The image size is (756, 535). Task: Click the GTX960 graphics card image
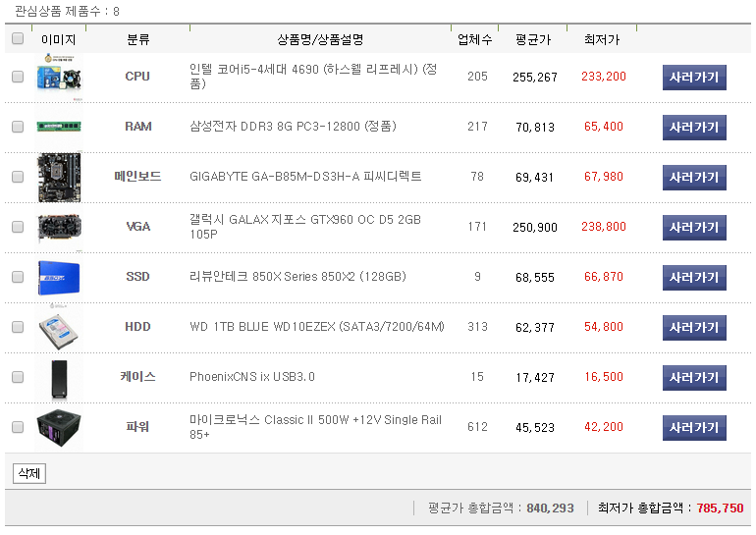click(x=59, y=227)
